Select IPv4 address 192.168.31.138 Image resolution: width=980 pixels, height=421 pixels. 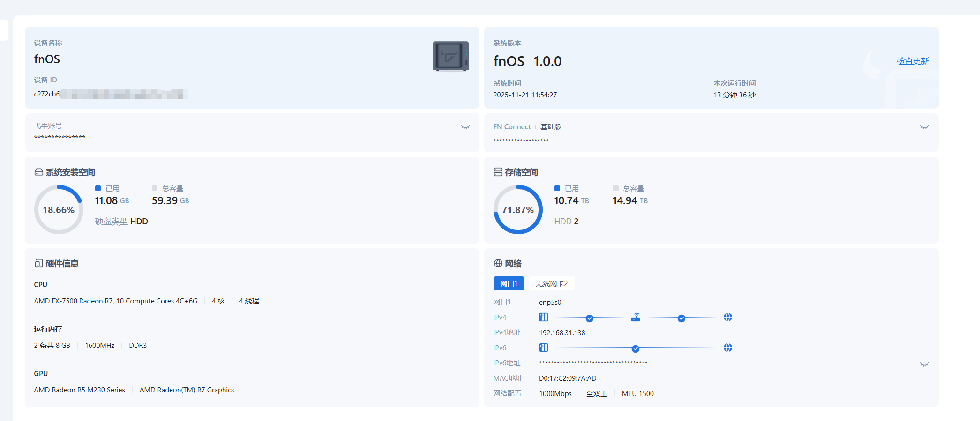click(562, 333)
